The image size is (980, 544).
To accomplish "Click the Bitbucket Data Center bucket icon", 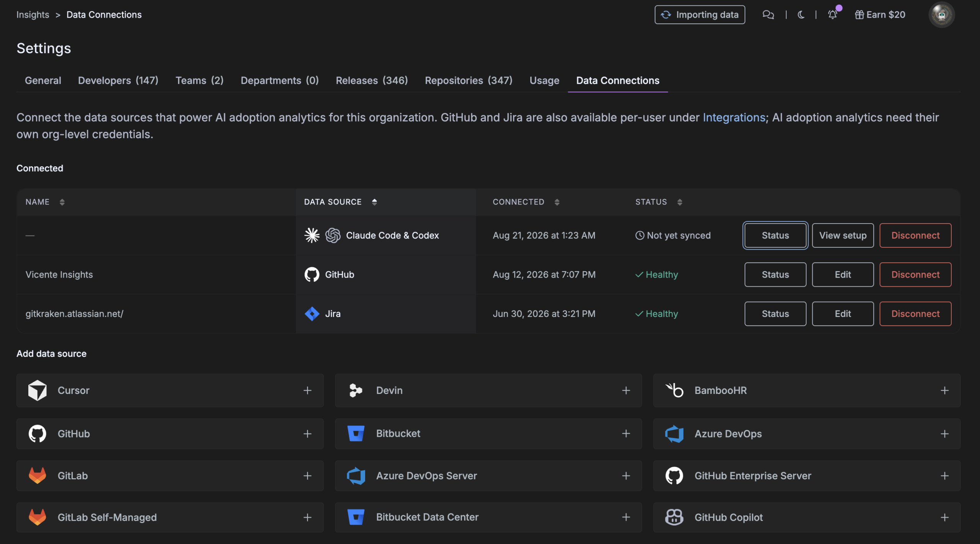I will 356,517.
